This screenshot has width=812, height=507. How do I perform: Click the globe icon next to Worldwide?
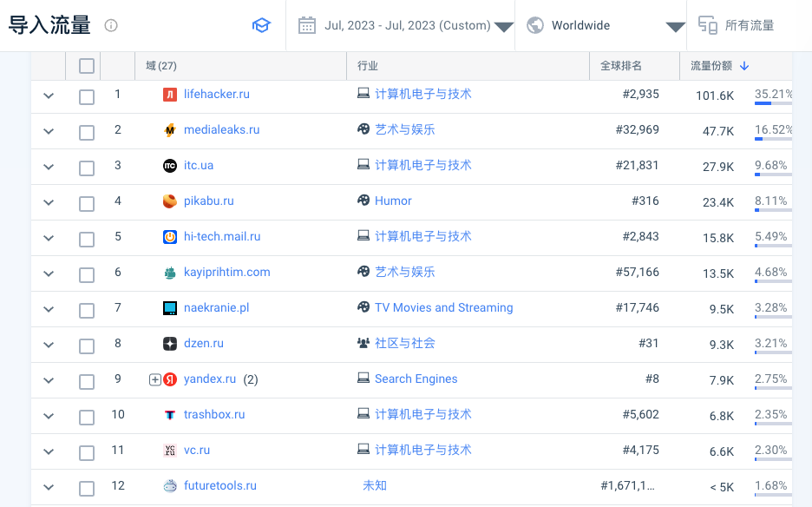(535, 25)
